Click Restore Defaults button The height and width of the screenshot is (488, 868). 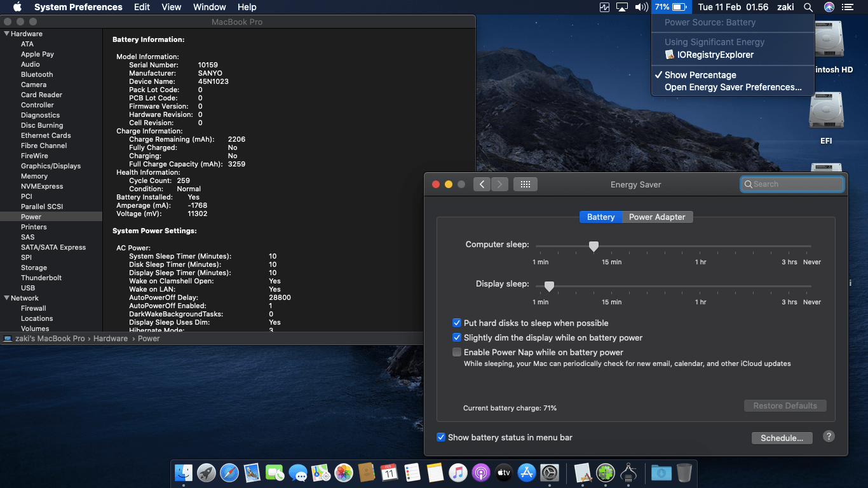(x=785, y=405)
